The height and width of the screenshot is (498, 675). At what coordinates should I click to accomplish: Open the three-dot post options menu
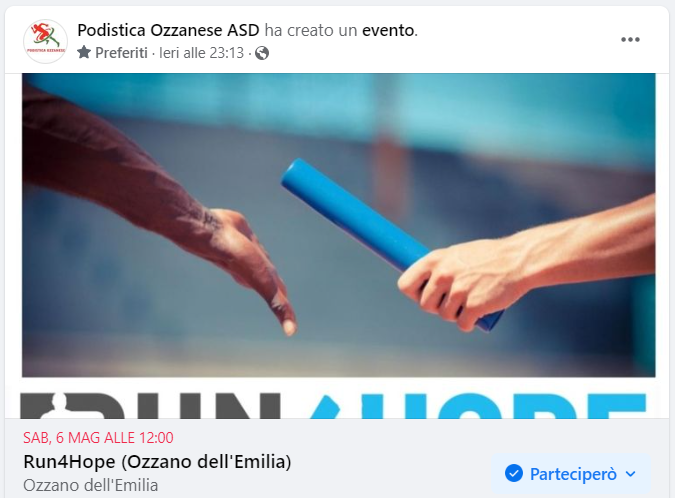(630, 40)
